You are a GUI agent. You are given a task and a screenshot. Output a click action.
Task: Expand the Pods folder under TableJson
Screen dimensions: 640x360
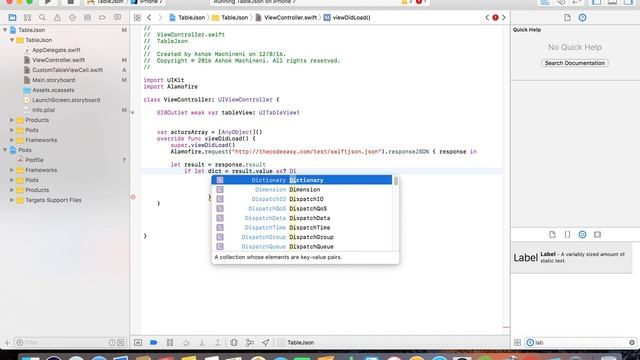point(12,130)
